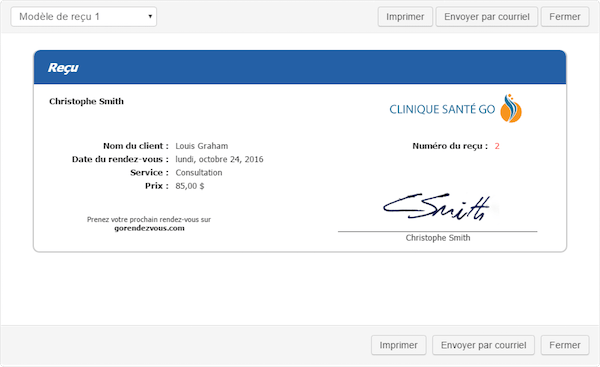Screen dimensions: 600x367
Task: Click the top Imprimer button
Action: click(x=405, y=17)
